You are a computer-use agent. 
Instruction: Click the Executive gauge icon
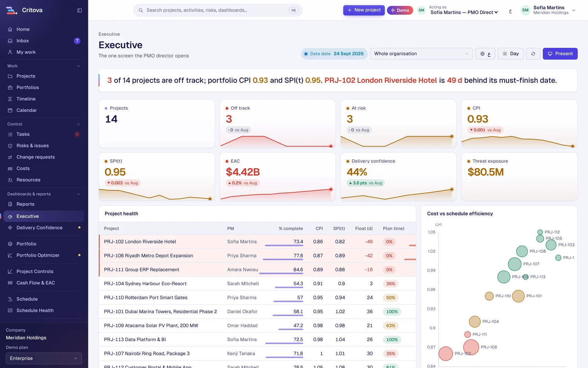[x=10, y=216]
